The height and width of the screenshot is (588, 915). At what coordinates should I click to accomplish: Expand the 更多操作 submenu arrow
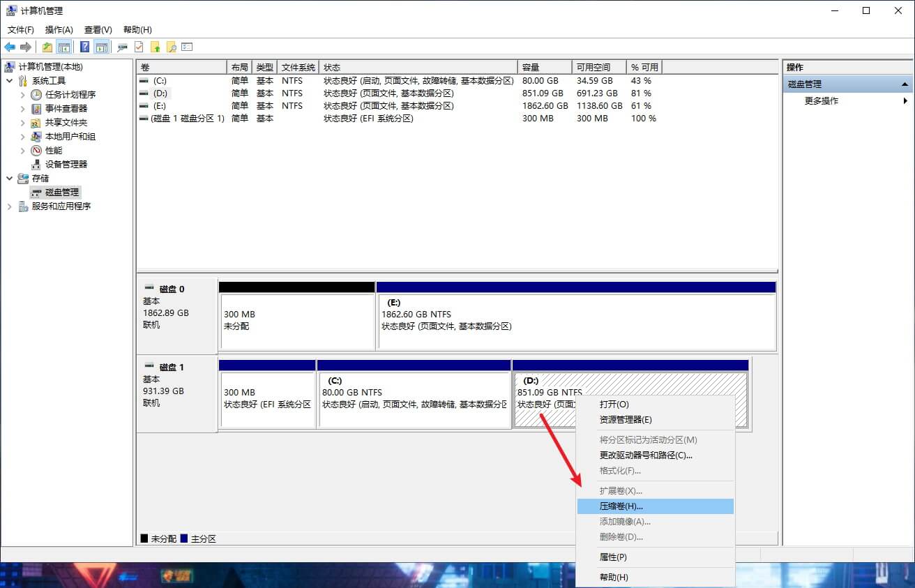(x=905, y=101)
